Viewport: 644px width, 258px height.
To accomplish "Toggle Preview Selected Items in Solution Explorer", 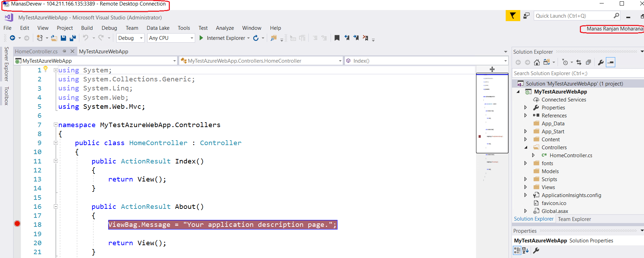I will pyautogui.click(x=611, y=62).
